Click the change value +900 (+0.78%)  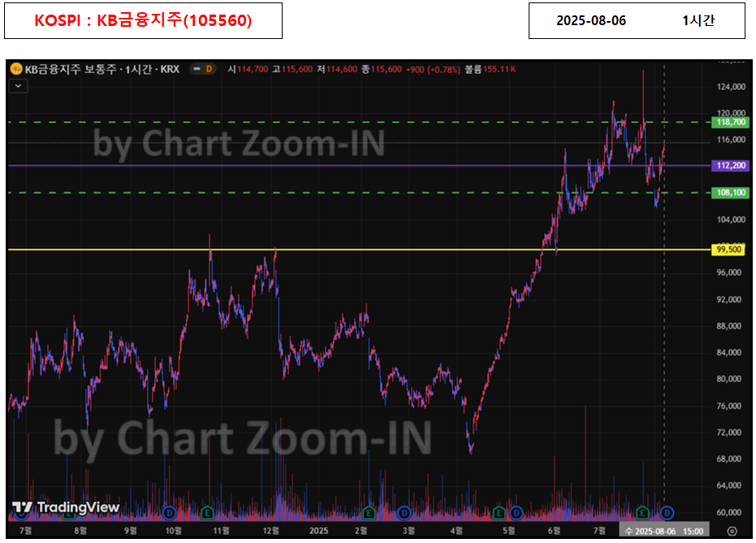[433, 69]
